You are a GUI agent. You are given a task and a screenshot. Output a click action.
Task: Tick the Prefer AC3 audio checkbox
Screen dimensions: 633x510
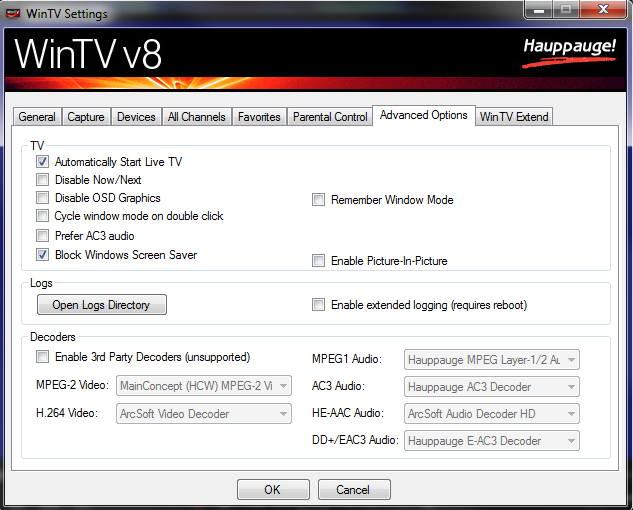(x=42, y=235)
